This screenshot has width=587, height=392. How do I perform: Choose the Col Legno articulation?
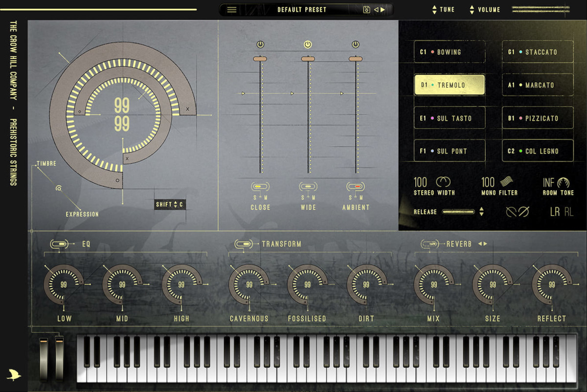pyautogui.click(x=538, y=152)
